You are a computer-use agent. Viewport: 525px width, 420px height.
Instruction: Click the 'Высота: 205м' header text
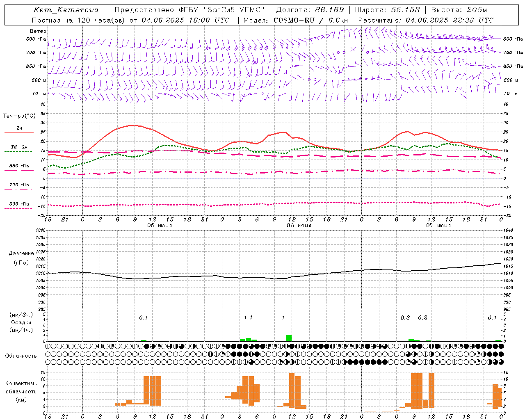pyautogui.click(x=459, y=10)
